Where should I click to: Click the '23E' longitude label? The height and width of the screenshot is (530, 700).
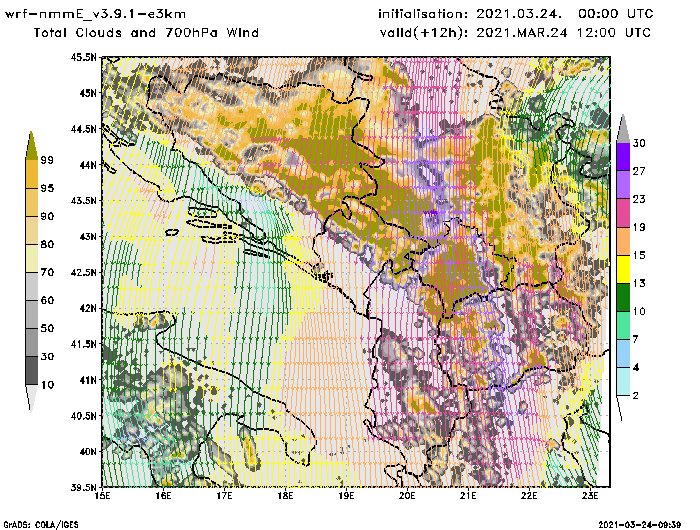point(590,496)
